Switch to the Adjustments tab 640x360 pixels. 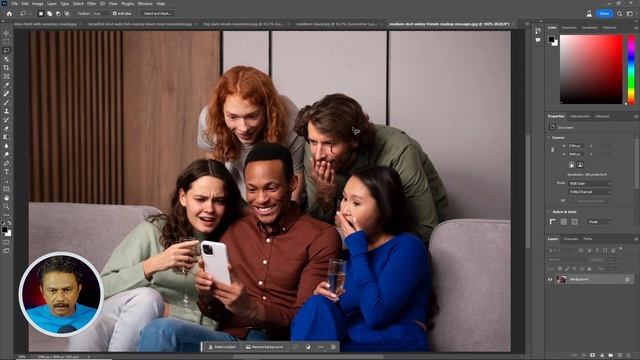[580, 116]
